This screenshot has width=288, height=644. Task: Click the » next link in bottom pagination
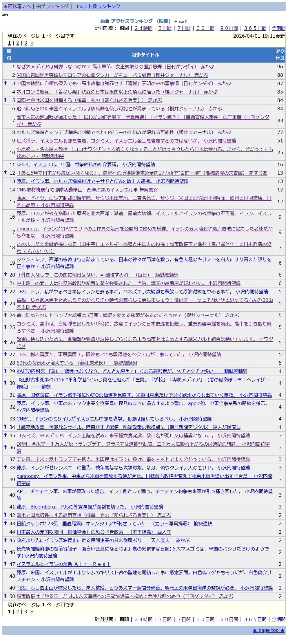click(32, 612)
